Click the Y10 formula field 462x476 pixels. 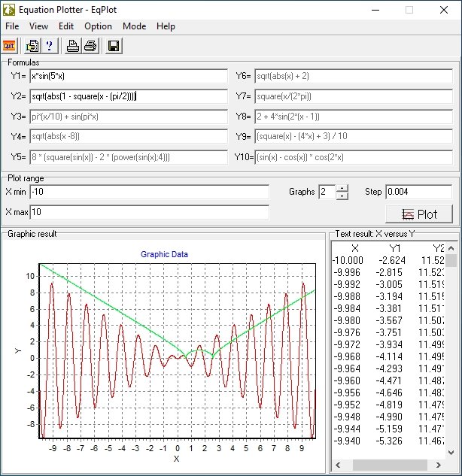[x=354, y=157]
